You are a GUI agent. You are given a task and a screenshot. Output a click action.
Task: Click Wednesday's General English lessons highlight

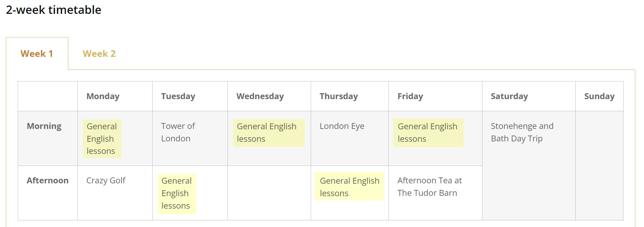tap(269, 133)
